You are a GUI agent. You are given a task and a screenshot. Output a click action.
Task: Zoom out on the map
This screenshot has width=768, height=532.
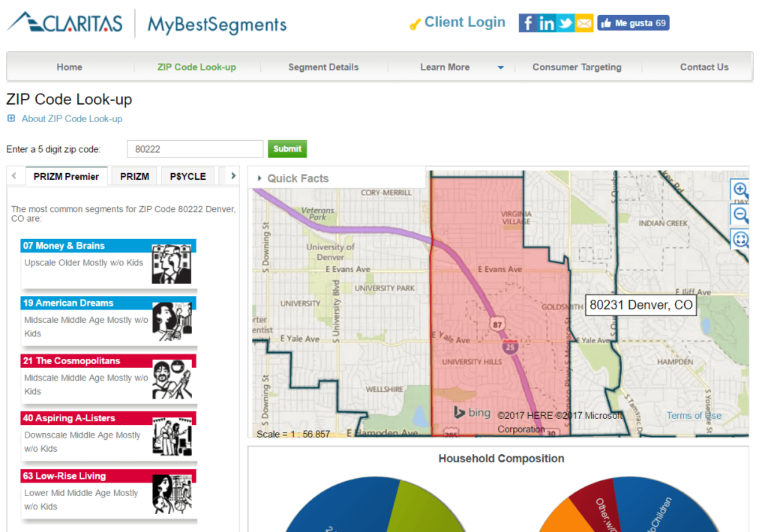pyautogui.click(x=740, y=214)
